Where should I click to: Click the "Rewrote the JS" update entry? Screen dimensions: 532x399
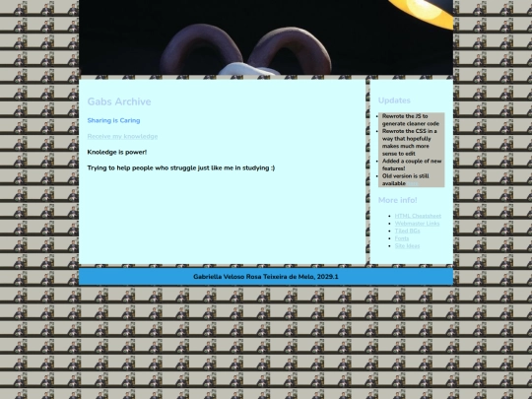click(411, 120)
